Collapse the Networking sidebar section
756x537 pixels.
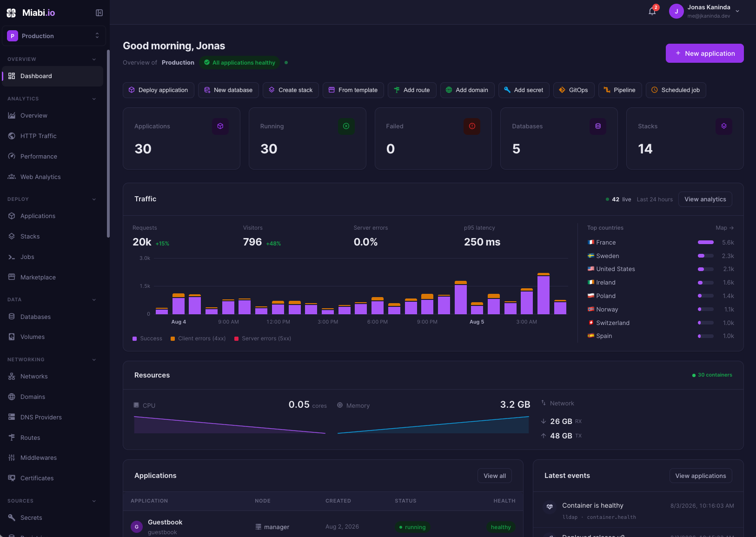(94, 359)
